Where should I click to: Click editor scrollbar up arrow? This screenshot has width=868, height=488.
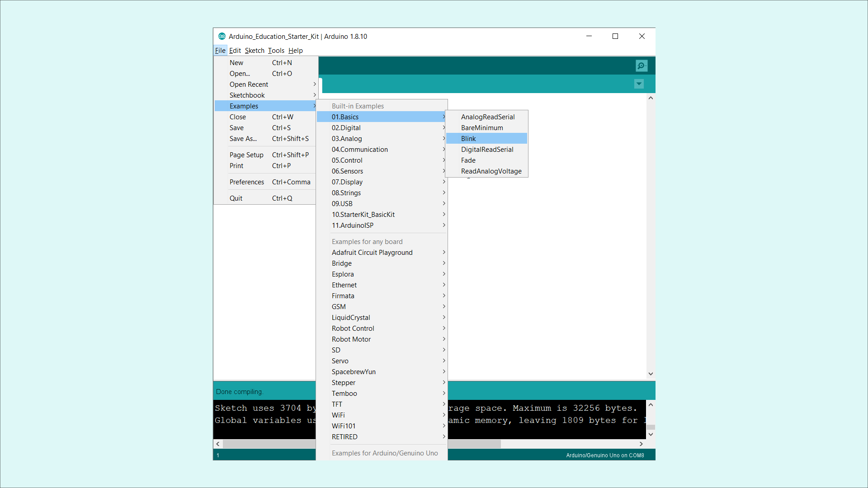(651, 98)
